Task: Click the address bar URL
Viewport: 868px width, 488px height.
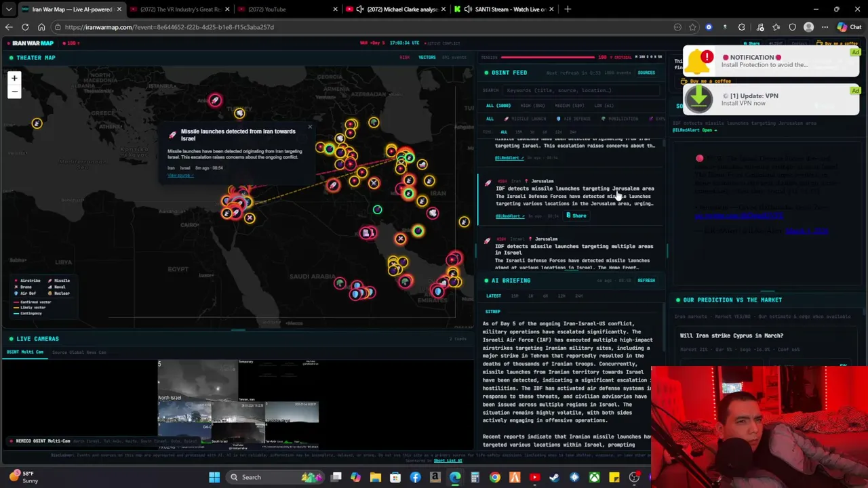Action: click(170, 27)
